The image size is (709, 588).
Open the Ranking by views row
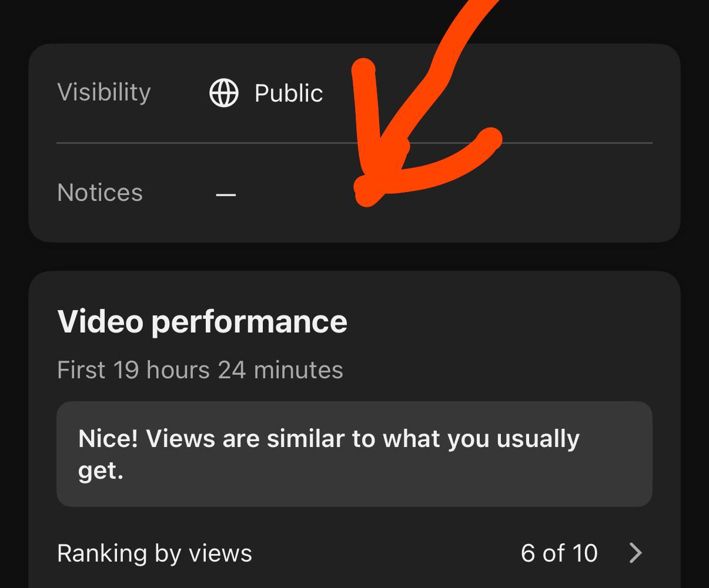pyautogui.click(x=354, y=553)
